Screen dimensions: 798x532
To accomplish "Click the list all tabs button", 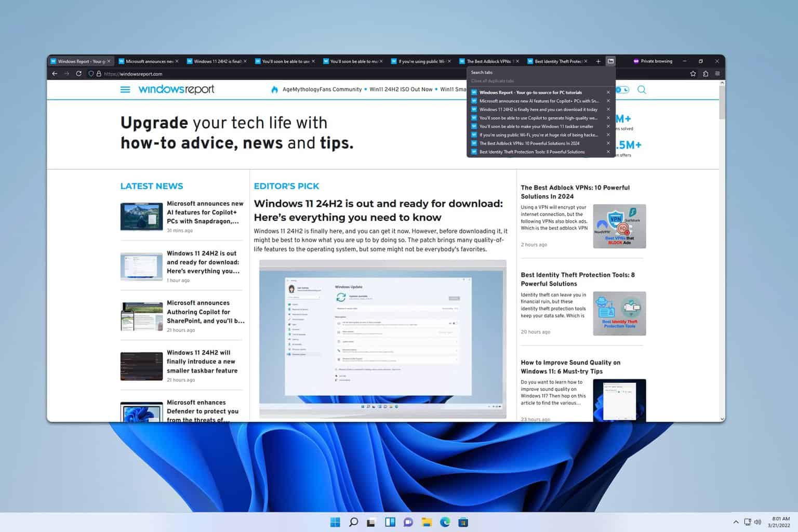I will click(611, 61).
